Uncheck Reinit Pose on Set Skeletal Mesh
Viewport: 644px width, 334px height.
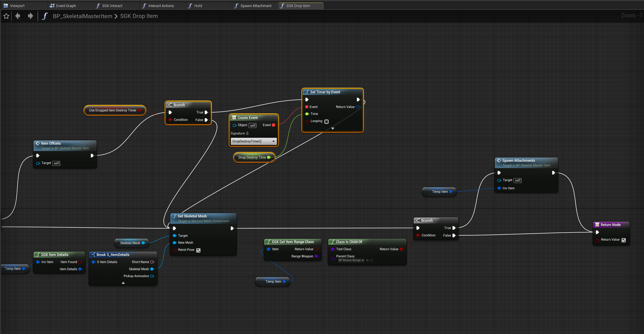198,250
